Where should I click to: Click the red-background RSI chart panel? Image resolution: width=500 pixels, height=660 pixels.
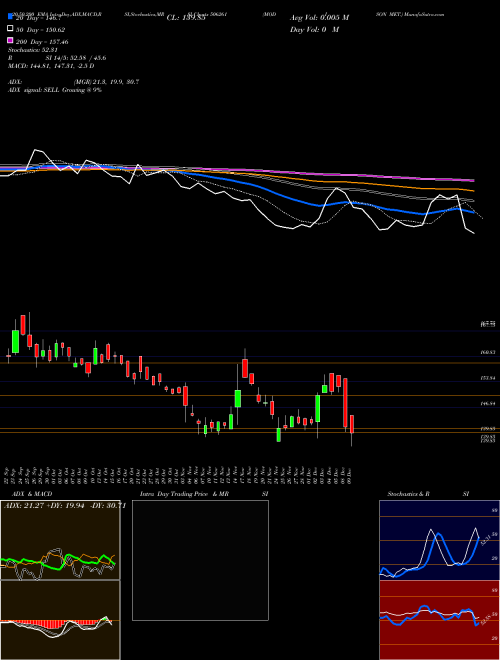(x=439, y=620)
